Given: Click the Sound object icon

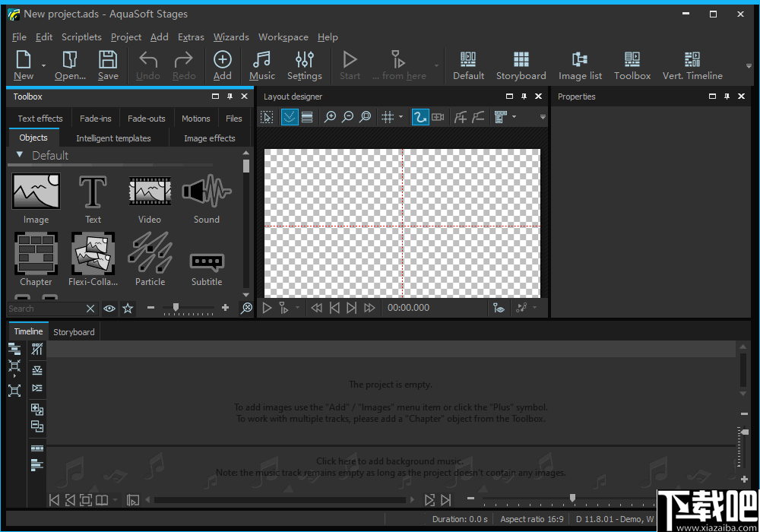Looking at the screenshot, I should coord(206,191).
